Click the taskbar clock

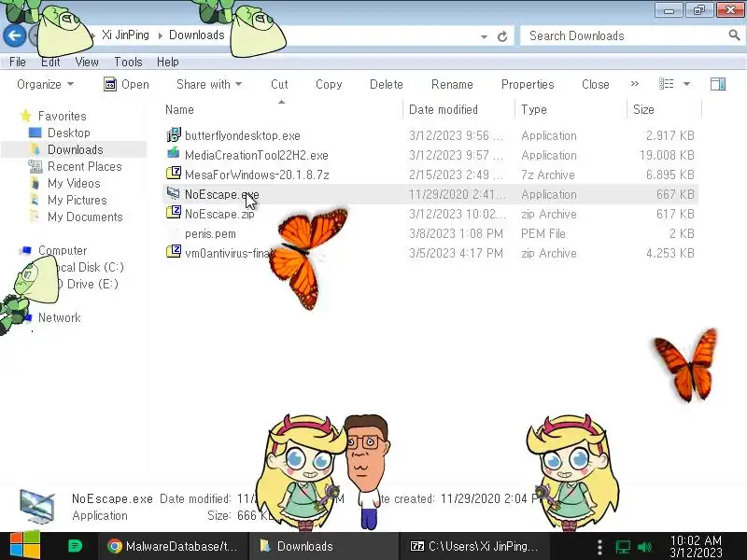696,547
